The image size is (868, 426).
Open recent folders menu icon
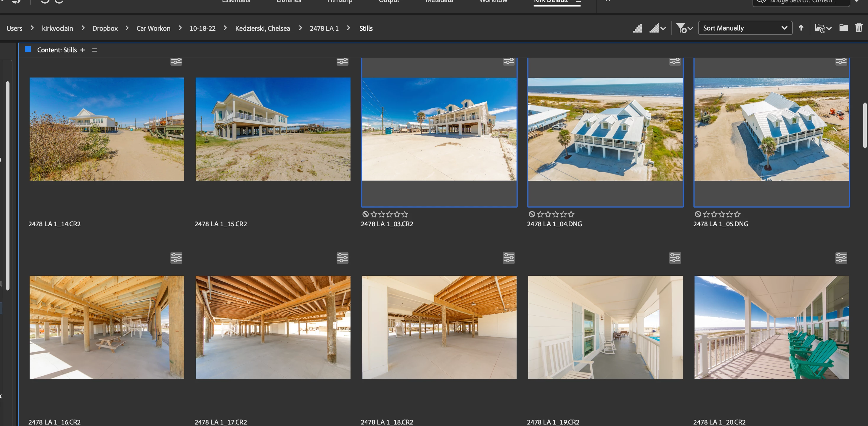tap(823, 28)
